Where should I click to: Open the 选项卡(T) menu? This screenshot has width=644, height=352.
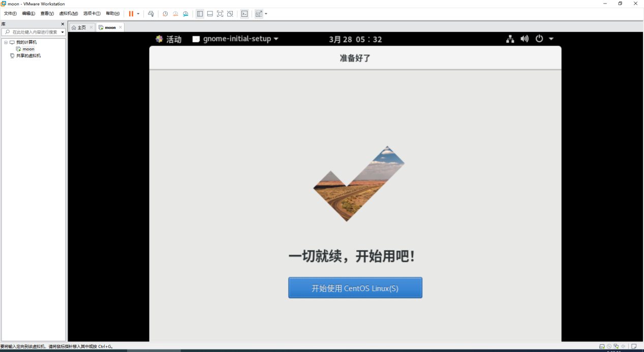coord(92,14)
